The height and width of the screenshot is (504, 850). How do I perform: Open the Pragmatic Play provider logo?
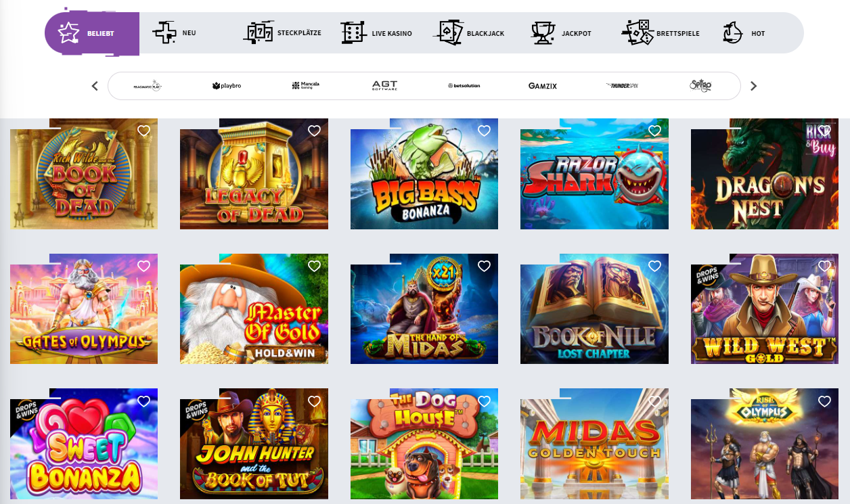pos(148,86)
